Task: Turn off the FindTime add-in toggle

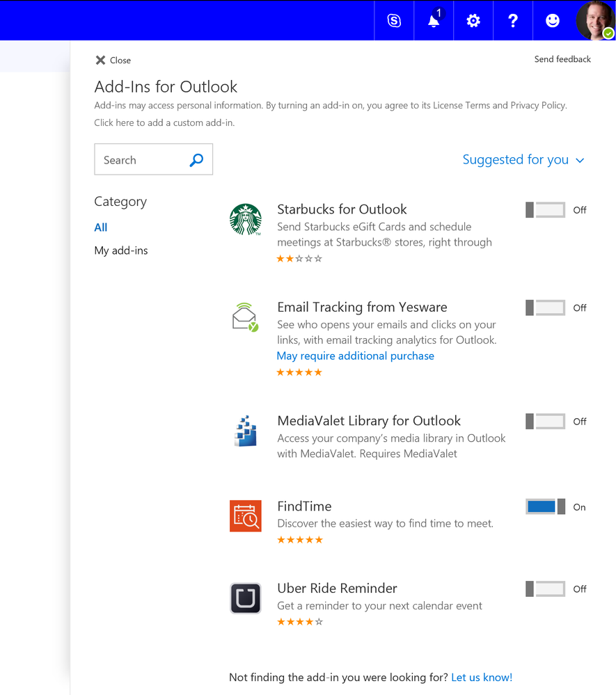Action: 545,507
